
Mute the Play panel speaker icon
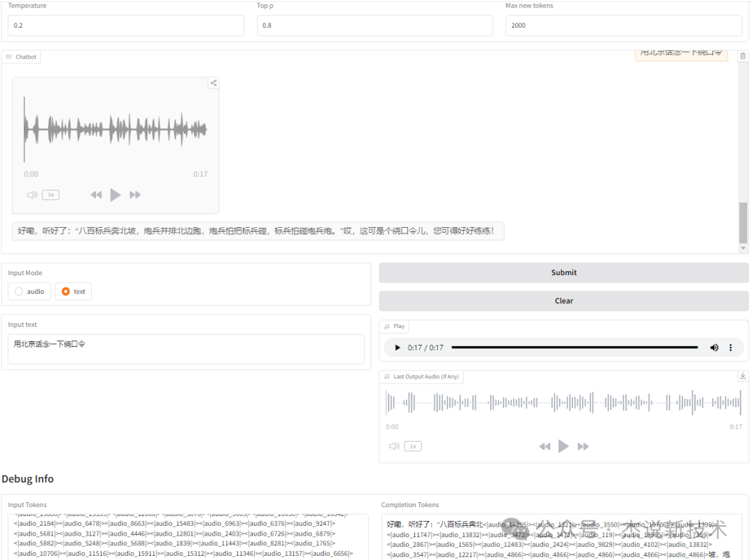point(714,348)
